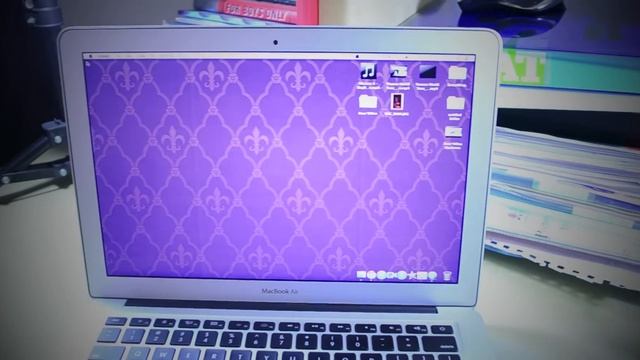Select the screenshot file below untitled folder
The height and width of the screenshot is (360, 640).
[x=453, y=132]
